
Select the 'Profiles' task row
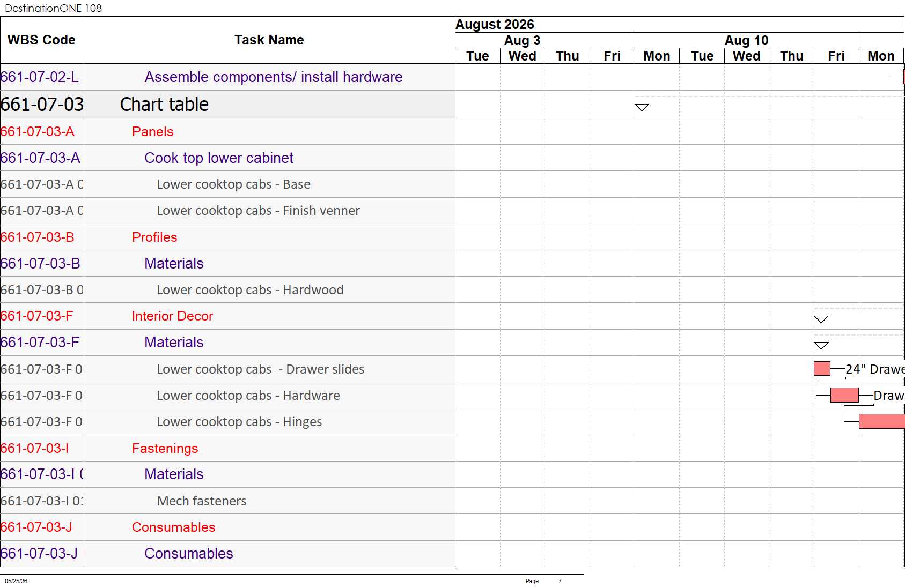(x=154, y=237)
